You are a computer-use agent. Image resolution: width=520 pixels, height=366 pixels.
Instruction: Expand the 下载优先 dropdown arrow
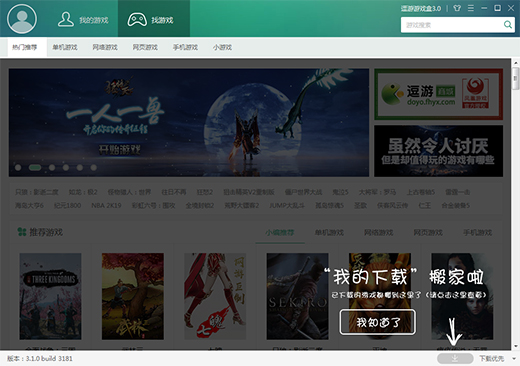coord(514,359)
